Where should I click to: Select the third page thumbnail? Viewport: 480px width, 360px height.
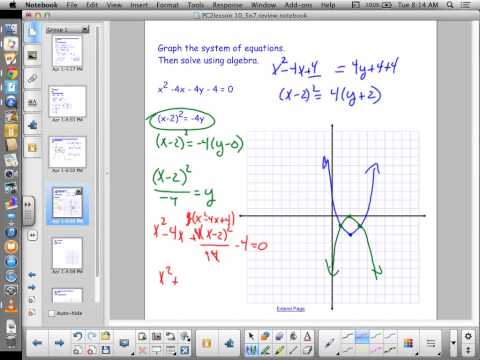[x=67, y=152]
